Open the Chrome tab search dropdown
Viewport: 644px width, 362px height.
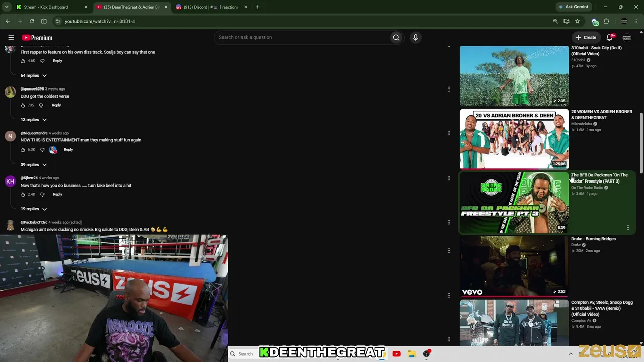[7, 7]
